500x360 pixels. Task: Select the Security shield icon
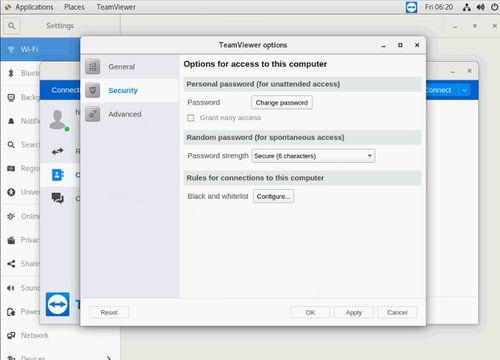point(92,90)
